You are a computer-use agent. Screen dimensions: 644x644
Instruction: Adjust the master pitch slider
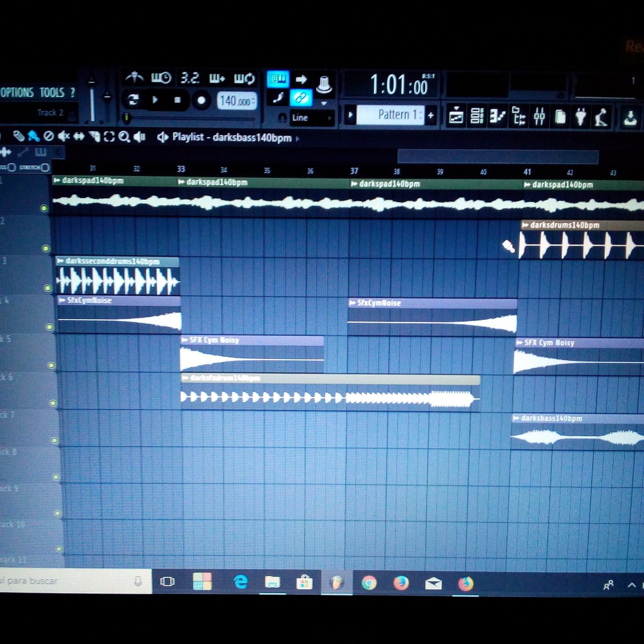click(107, 98)
